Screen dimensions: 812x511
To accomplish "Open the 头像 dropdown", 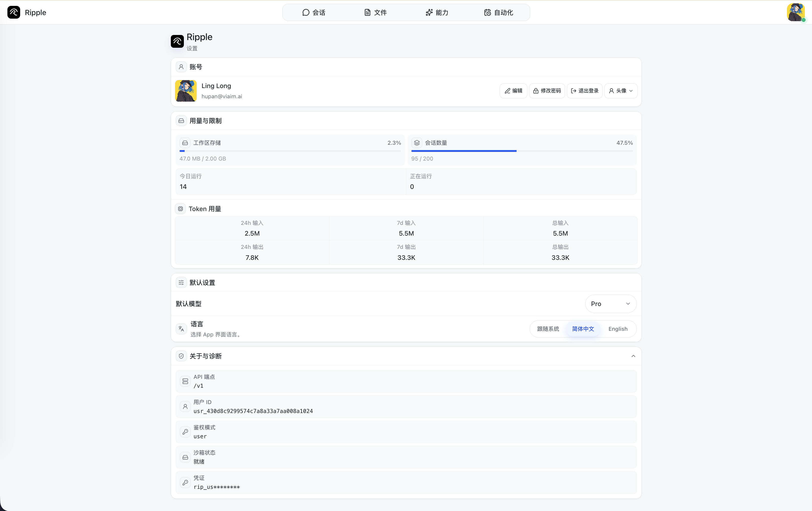I will click(621, 91).
